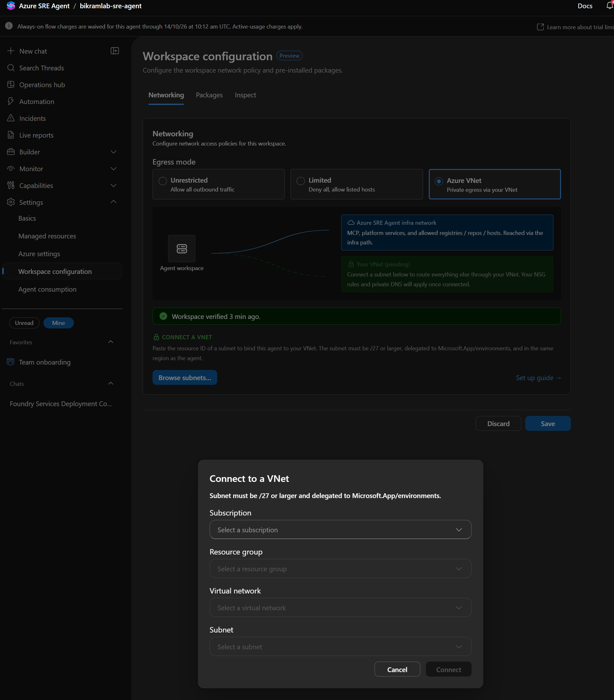
Task: Click the Agent workspace server icon
Action: click(182, 248)
